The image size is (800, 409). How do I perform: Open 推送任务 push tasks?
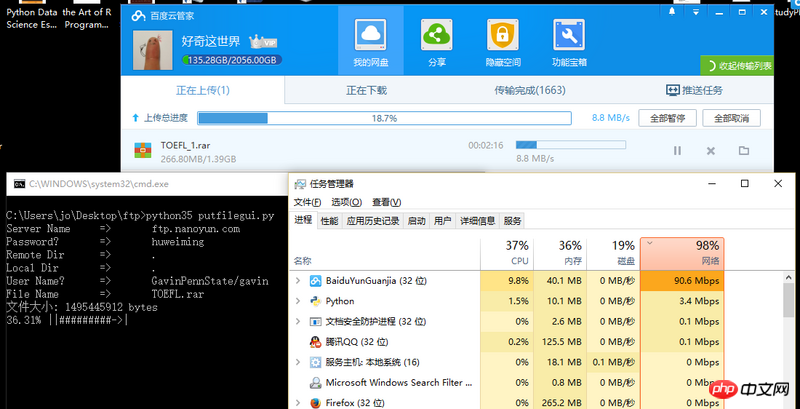[694, 91]
